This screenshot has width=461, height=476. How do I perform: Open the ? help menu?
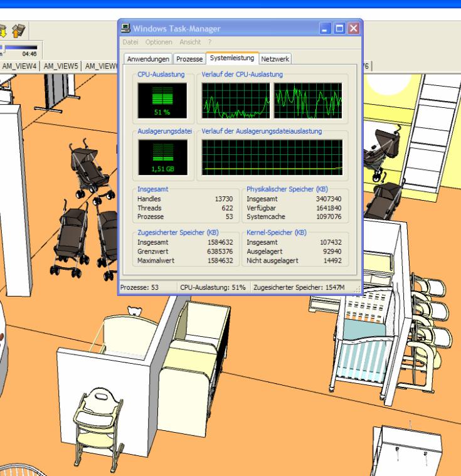coord(209,42)
